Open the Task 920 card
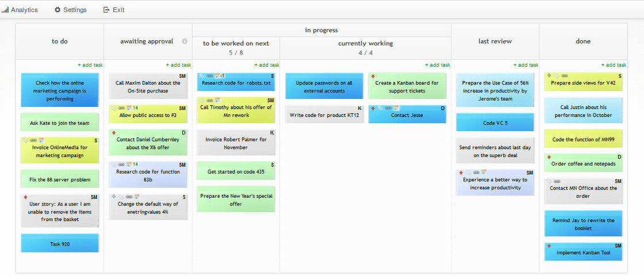 60,244
